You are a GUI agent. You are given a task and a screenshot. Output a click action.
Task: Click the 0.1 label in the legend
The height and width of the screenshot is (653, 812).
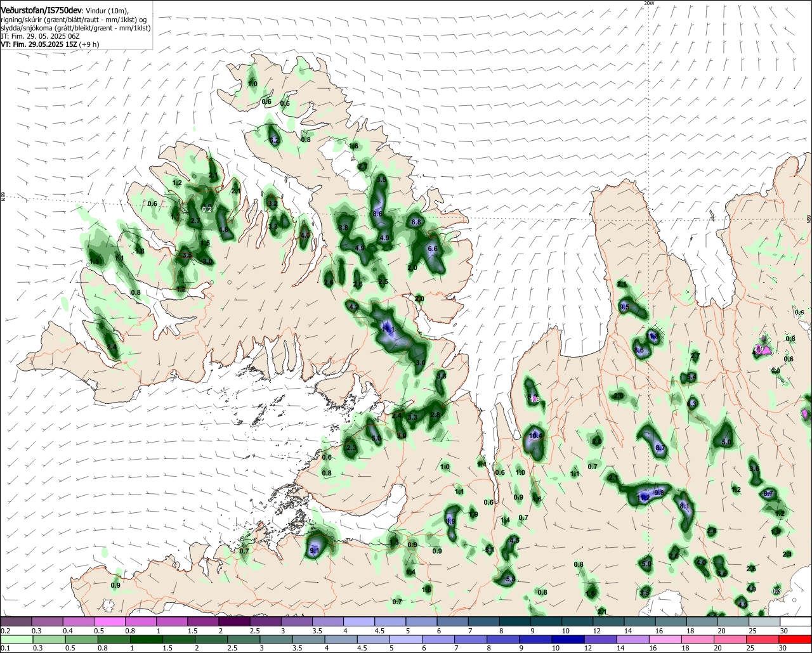pos(6,648)
